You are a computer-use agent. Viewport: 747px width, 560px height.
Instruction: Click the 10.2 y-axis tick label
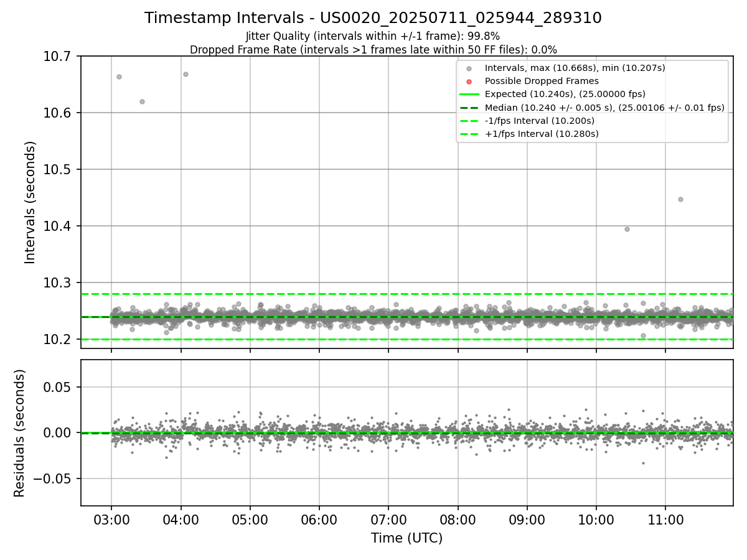pyautogui.click(x=57, y=340)
